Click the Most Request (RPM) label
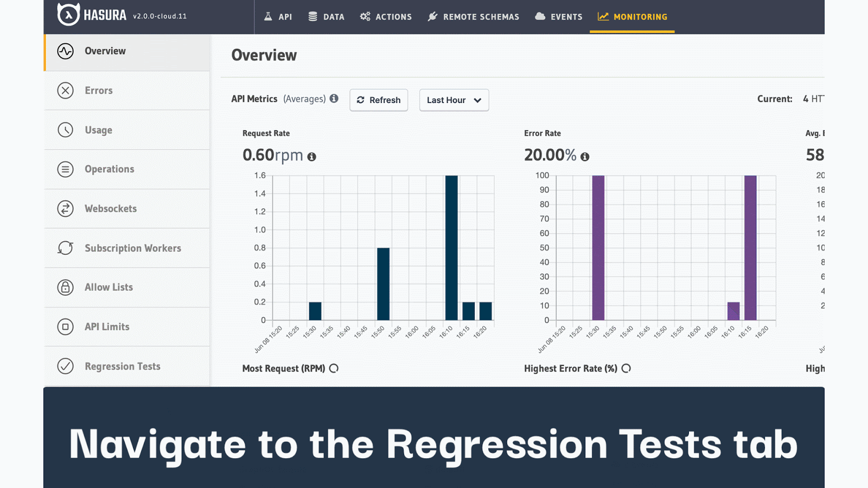This screenshot has height=488, width=868. (x=284, y=369)
